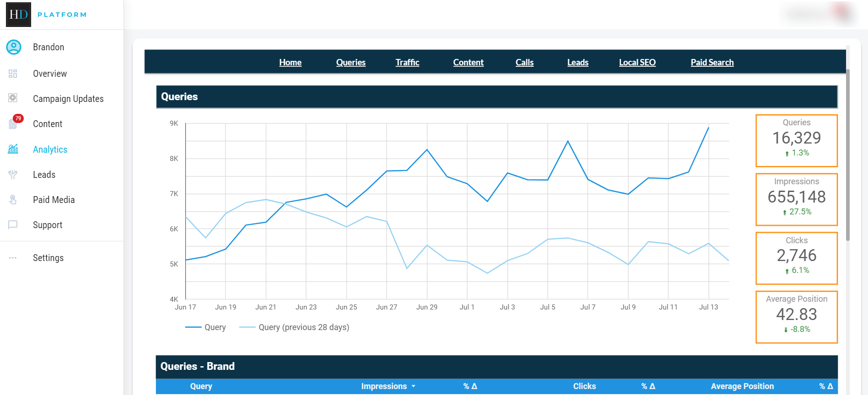The image size is (868, 395).
Task: Go to the Leads link in the navbar
Action: (x=578, y=63)
